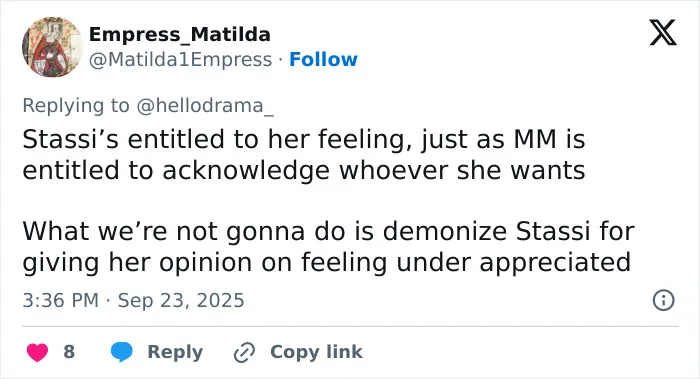Click the blue reply bubble icon

(121, 352)
